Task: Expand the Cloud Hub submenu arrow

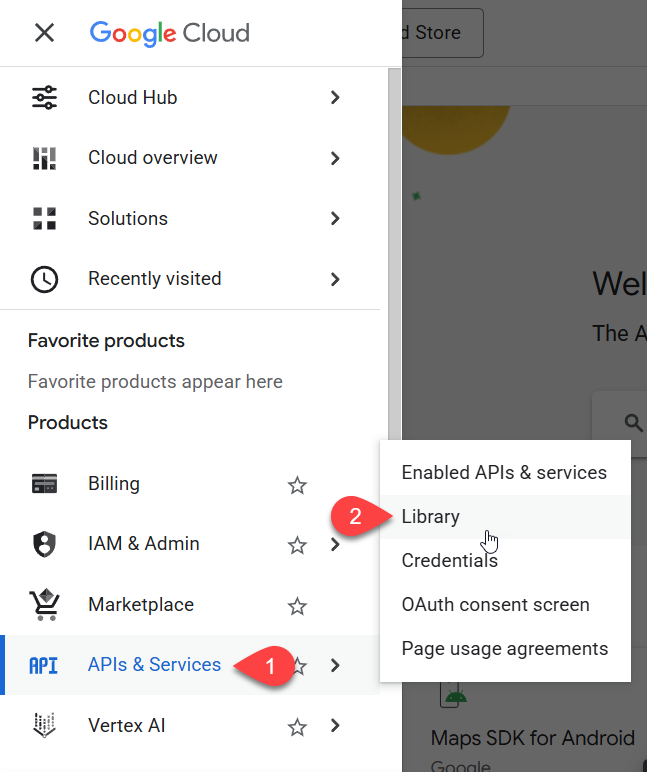Action: pyautogui.click(x=335, y=98)
